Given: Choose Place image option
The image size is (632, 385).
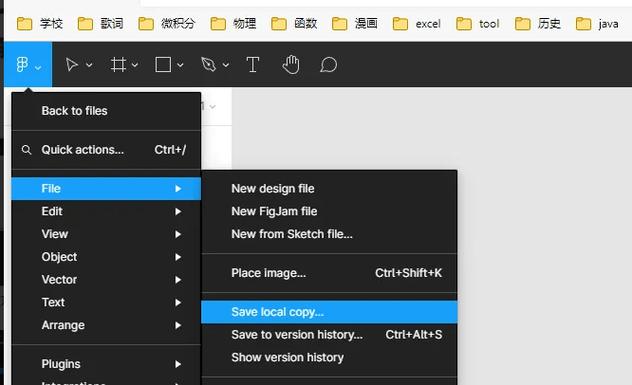Looking at the screenshot, I should click(x=329, y=273).
